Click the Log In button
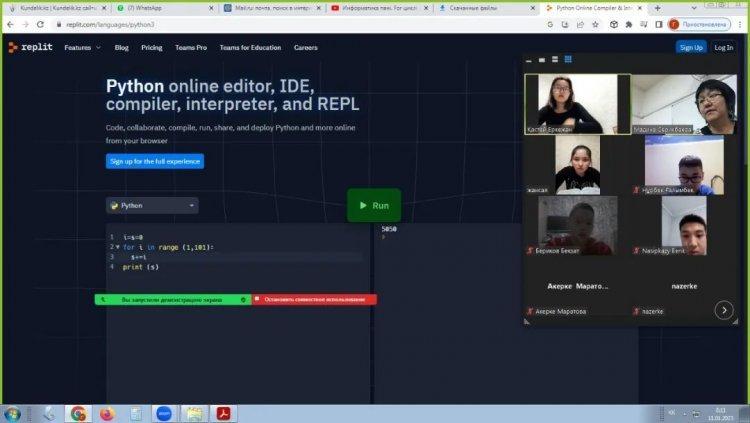This screenshot has height=423, width=750. pos(724,47)
